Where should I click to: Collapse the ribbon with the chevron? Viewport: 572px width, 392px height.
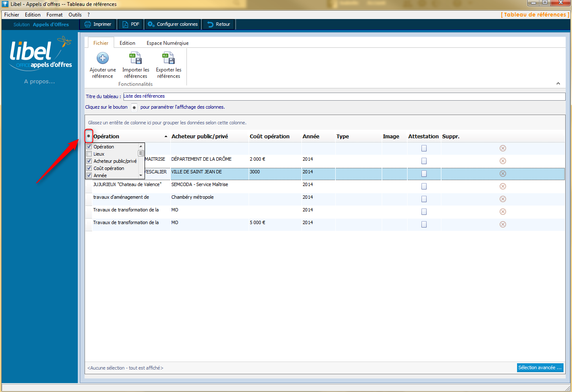558,84
